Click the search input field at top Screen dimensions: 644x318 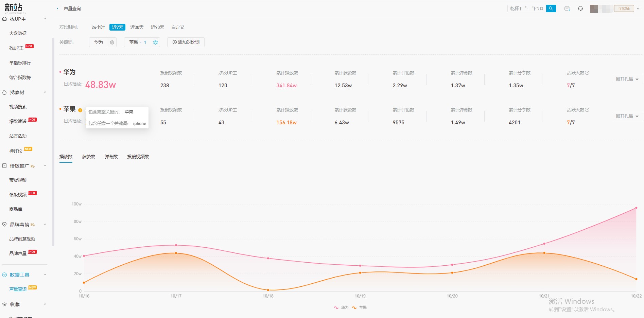527,8
